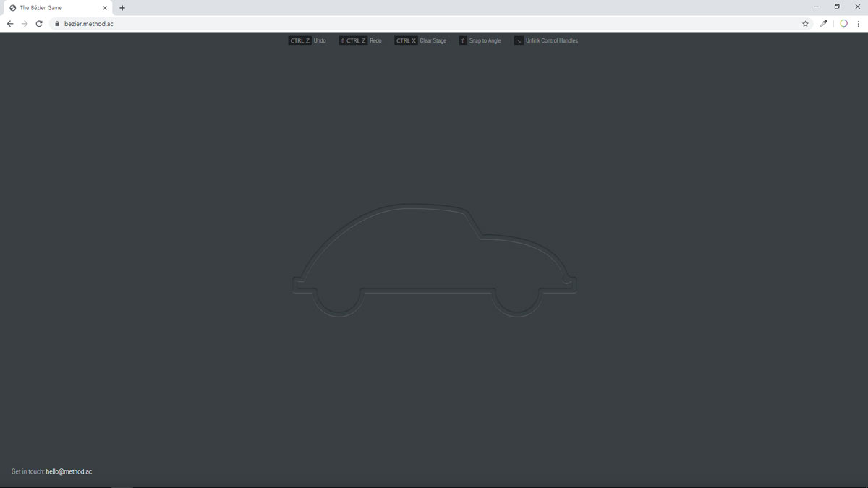Click the hello@method.ac email link

pos(69,471)
